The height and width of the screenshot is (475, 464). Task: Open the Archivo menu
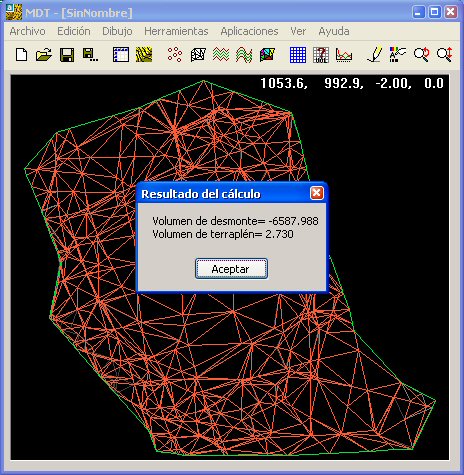click(x=27, y=31)
